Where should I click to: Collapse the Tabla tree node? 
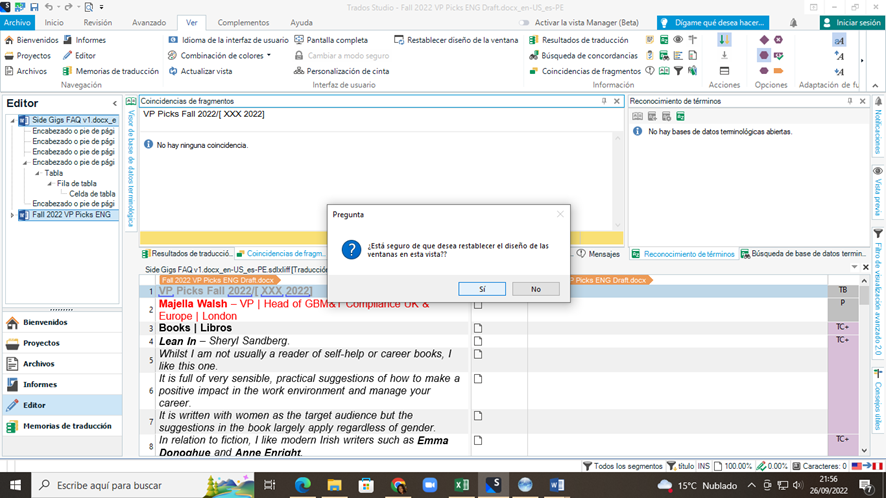click(37, 174)
